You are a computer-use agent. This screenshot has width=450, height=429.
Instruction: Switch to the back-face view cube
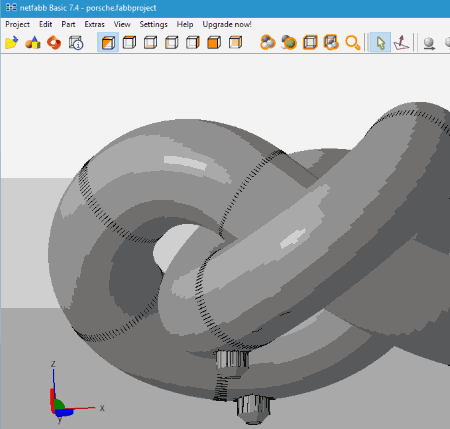[x=235, y=42]
